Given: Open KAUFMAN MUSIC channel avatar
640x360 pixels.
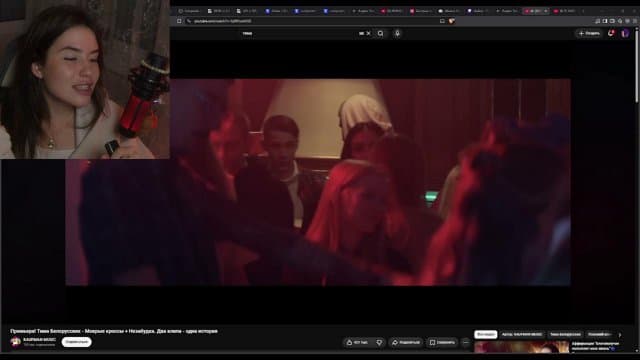Looking at the screenshot, I should 16,342.
